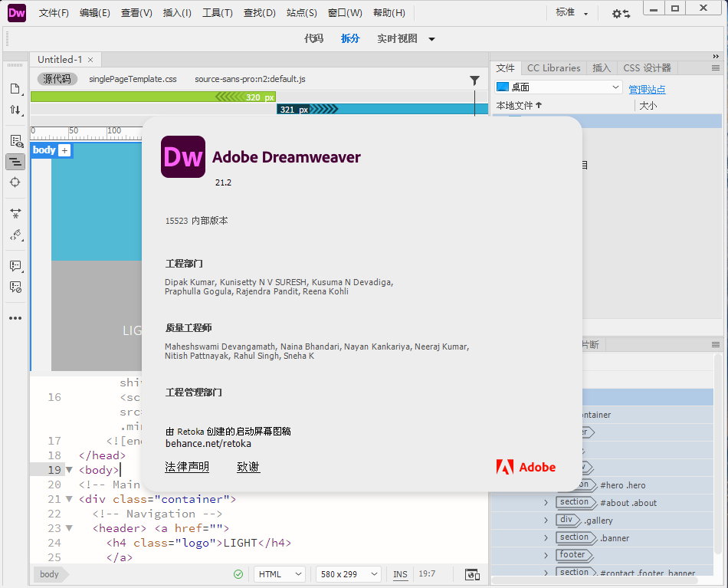Click the Dreamweaver app logo in the title bar
The height and width of the screenshot is (588, 728).
point(16,12)
